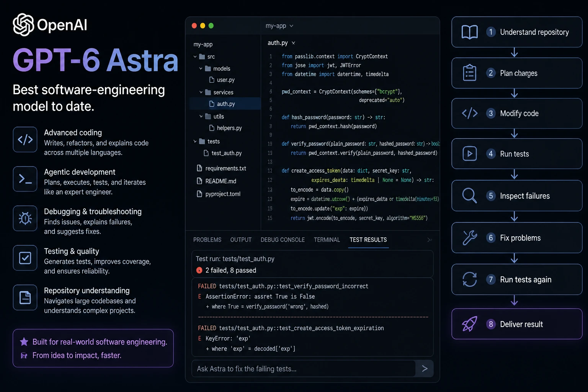The width and height of the screenshot is (588, 392).
Task: Expand the panel tabs overflow chevron
Action: (430, 240)
